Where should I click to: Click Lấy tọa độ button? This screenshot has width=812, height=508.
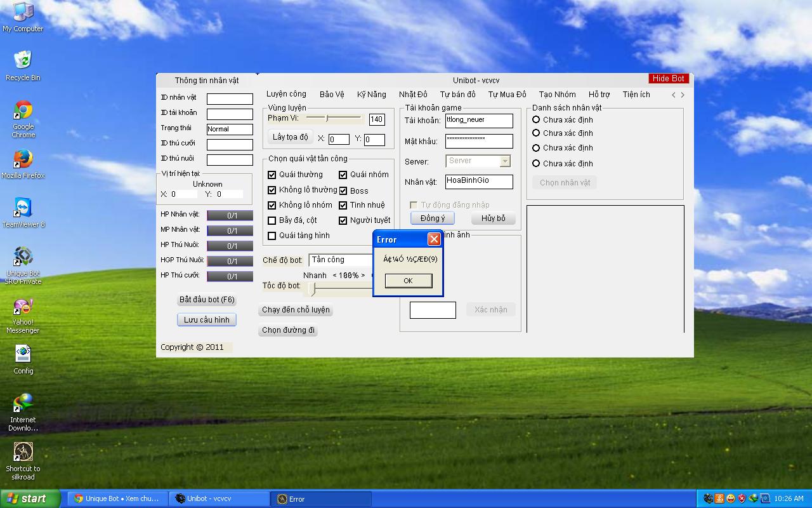[x=291, y=137]
